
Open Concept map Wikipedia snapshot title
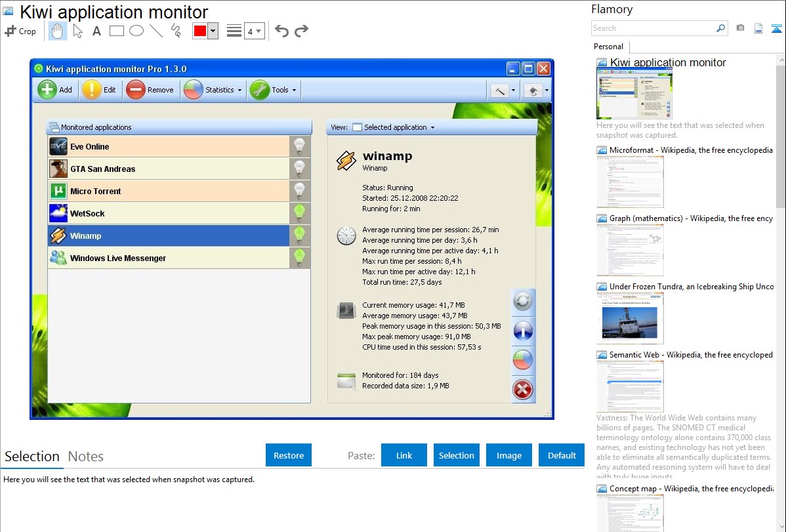point(692,489)
